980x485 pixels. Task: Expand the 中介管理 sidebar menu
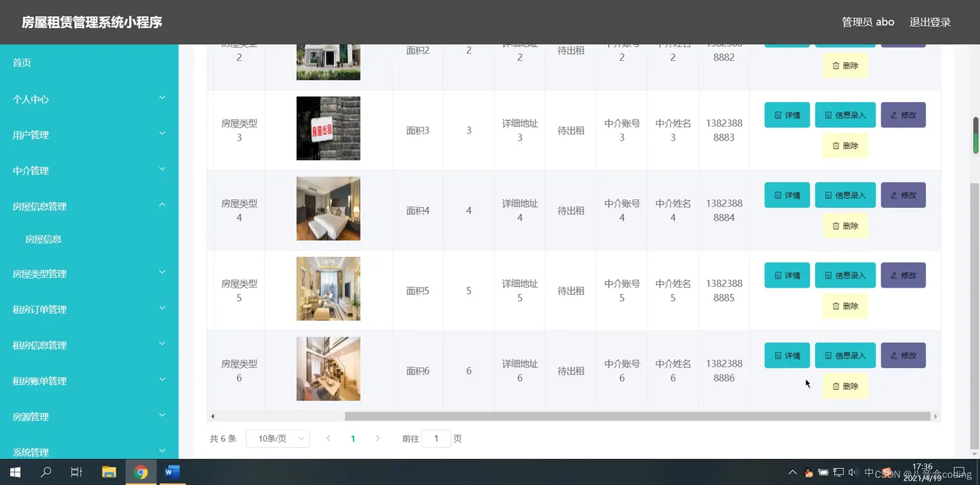coord(89,170)
